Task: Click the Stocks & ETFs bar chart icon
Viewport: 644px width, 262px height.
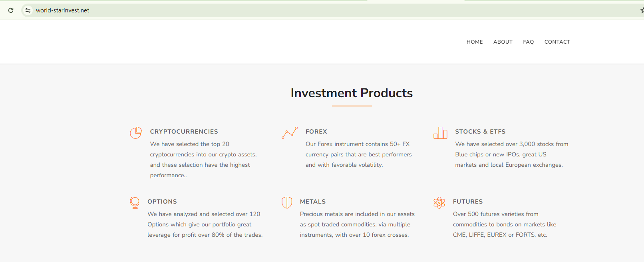Action: (x=440, y=133)
